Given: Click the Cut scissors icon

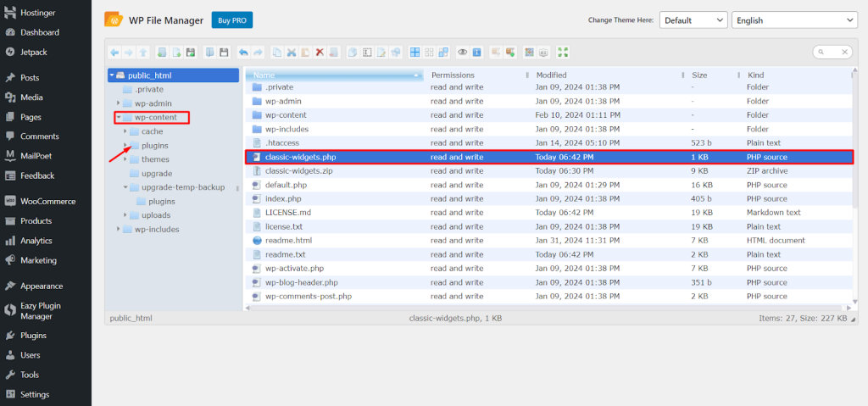Looking at the screenshot, I should click(292, 53).
